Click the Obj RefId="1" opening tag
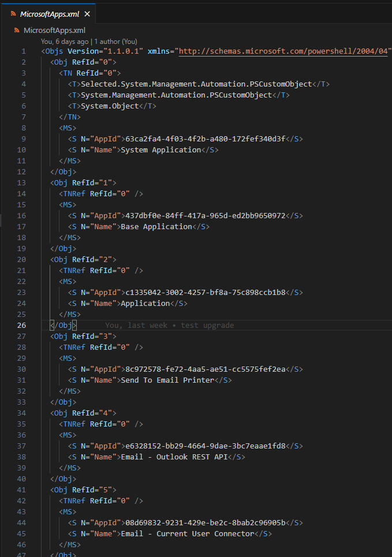The height and width of the screenshot is (557, 392). tap(83, 182)
